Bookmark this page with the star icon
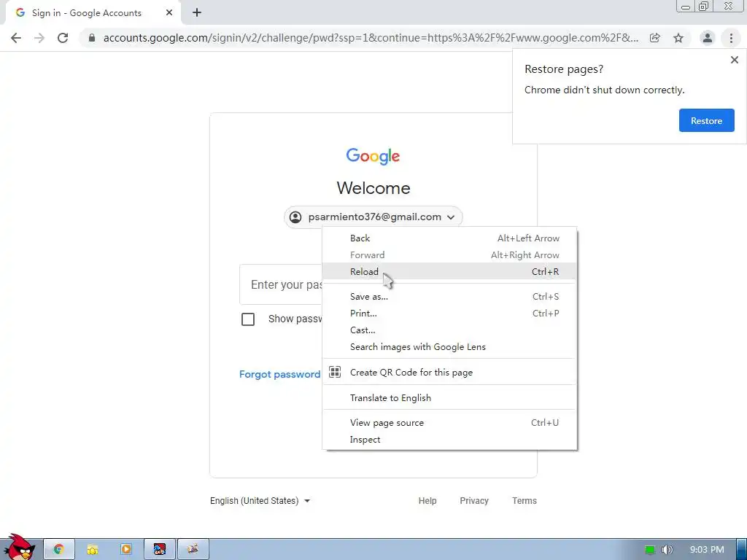 [678, 38]
